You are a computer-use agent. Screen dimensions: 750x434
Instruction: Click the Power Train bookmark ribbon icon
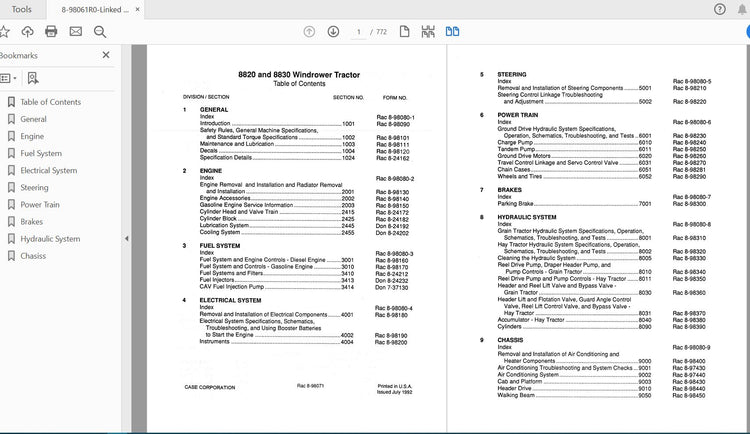tap(11, 204)
